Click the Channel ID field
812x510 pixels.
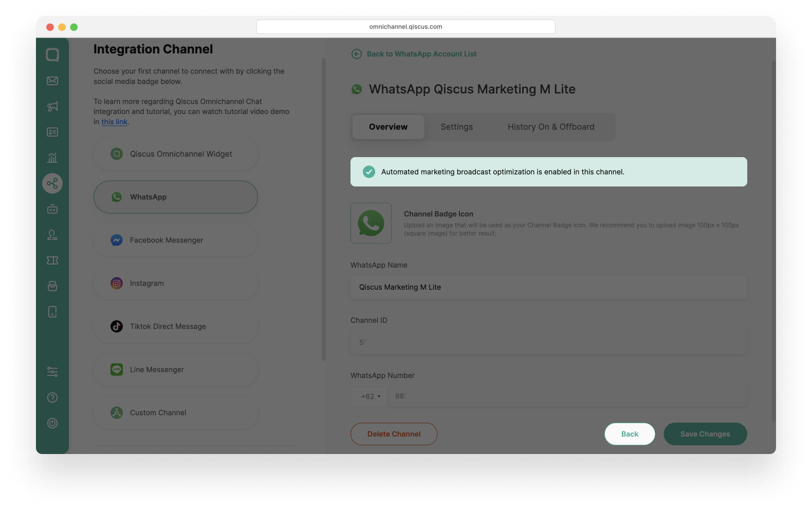coord(549,342)
